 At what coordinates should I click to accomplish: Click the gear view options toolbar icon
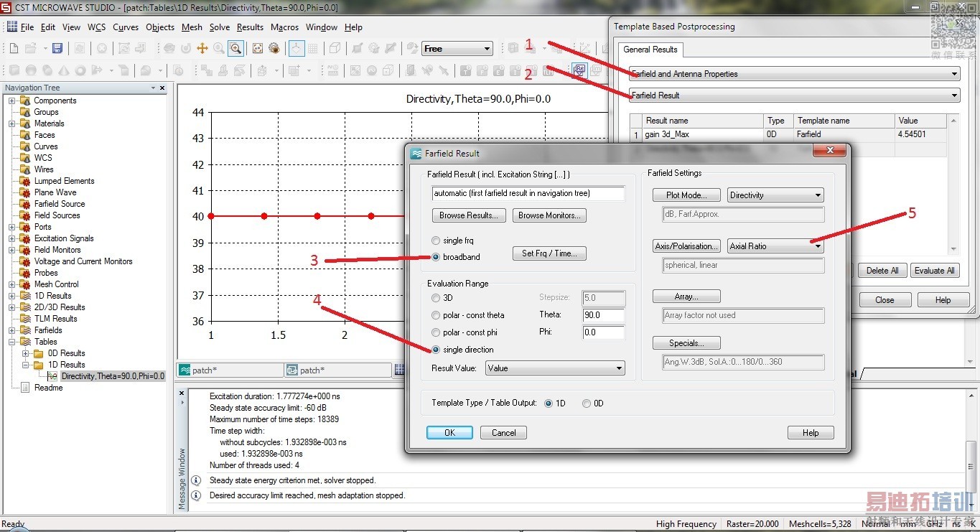[274, 48]
